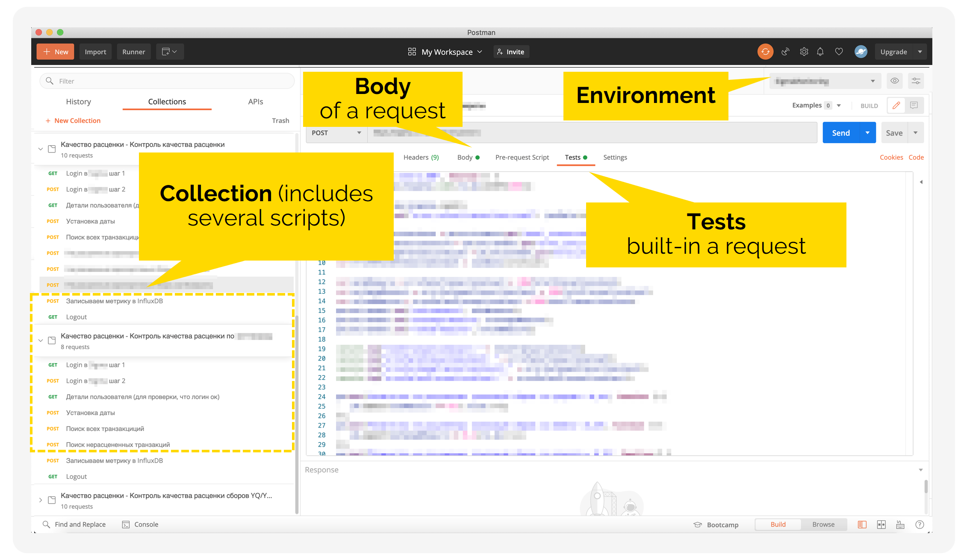Image resolution: width=961 pixels, height=560 pixels.
Task: Open the Body tab of the request
Action: [468, 157]
